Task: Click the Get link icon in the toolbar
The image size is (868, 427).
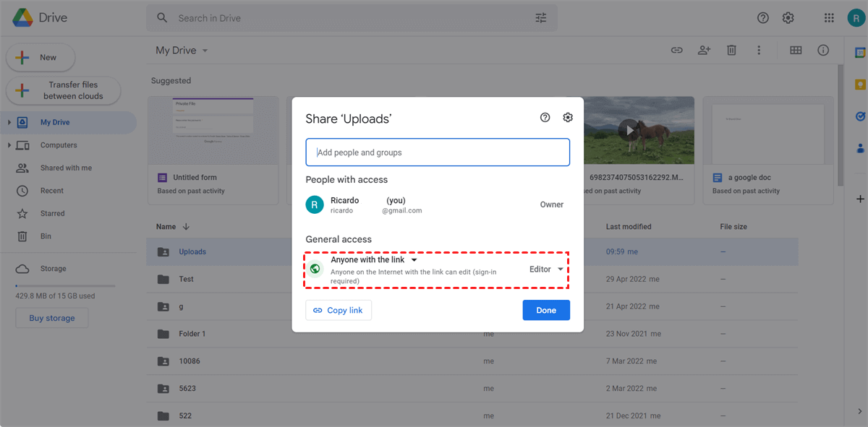Action: pos(676,50)
